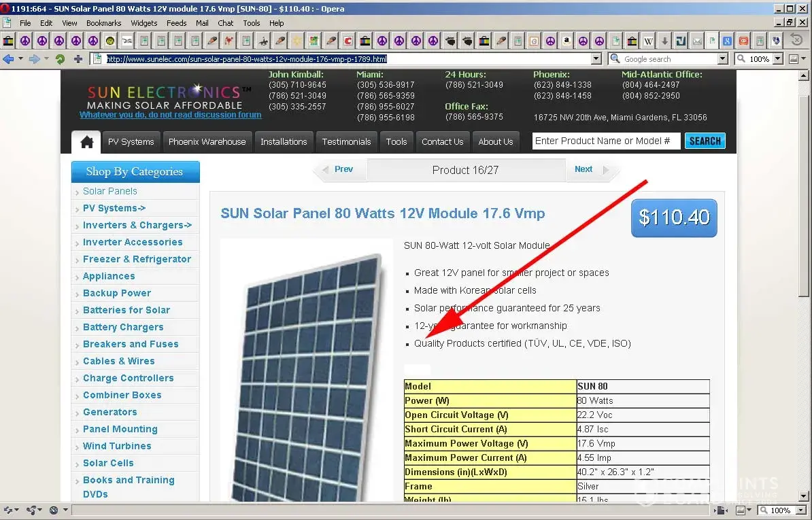Screen dimensions: 812x520
Task: Switch to the Amazon tab icon
Action: [566, 41]
